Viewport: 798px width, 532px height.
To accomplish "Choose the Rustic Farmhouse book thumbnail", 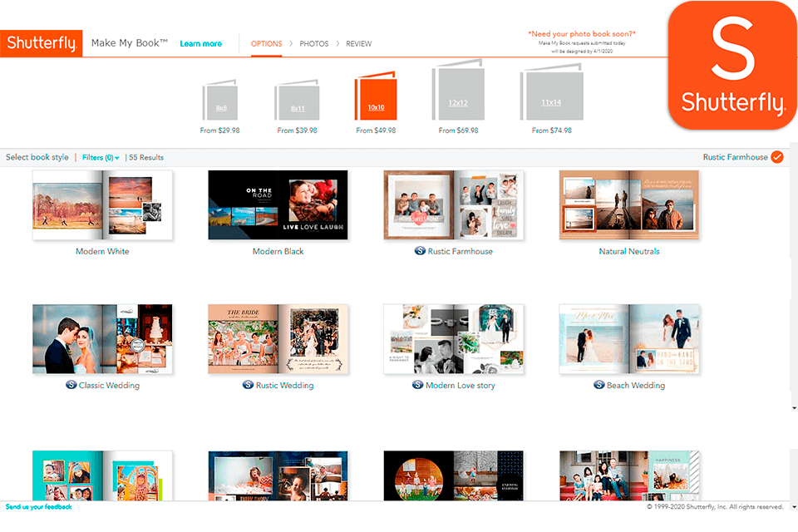I will point(454,205).
